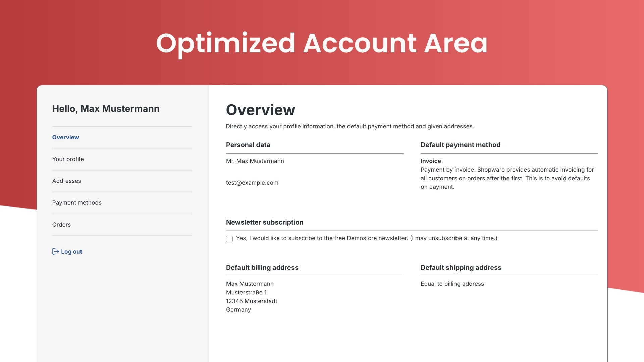
Task: Click the Directly access your profile description
Action: [x=350, y=126]
